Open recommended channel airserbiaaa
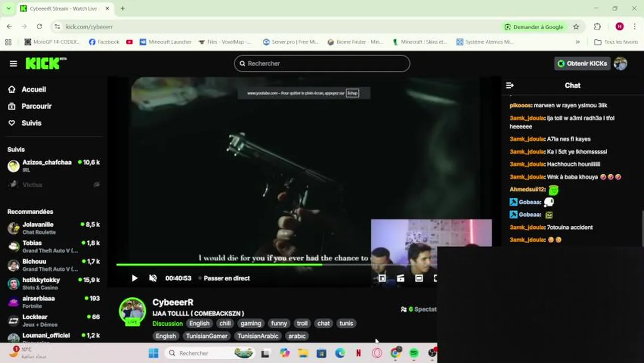 tap(53, 302)
